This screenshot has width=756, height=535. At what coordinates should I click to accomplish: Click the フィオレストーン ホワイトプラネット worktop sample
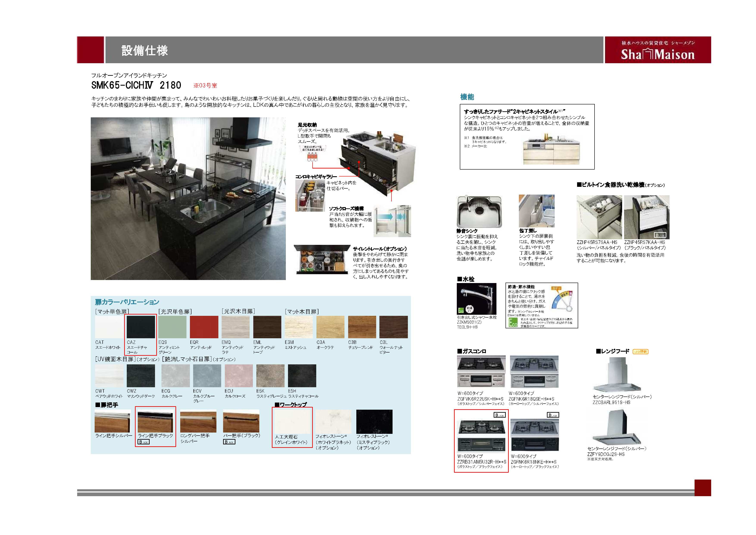pyautogui.click(x=333, y=421)
